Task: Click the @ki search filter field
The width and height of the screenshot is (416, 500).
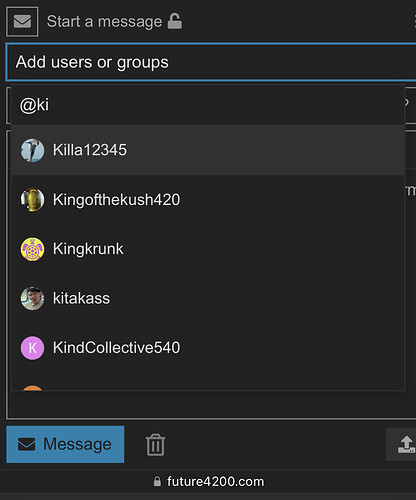Action: tap(208, 105)
